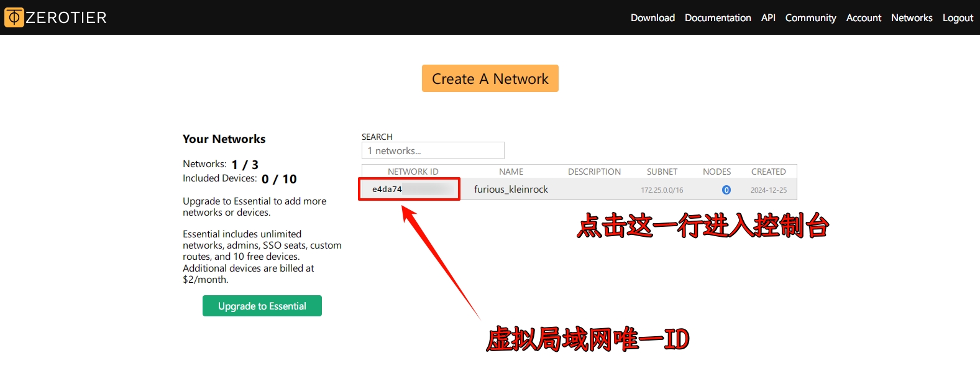Click the 172.25.0.0/16 subnet cell
Screen dimensions: 980x376
coord(662,190)
